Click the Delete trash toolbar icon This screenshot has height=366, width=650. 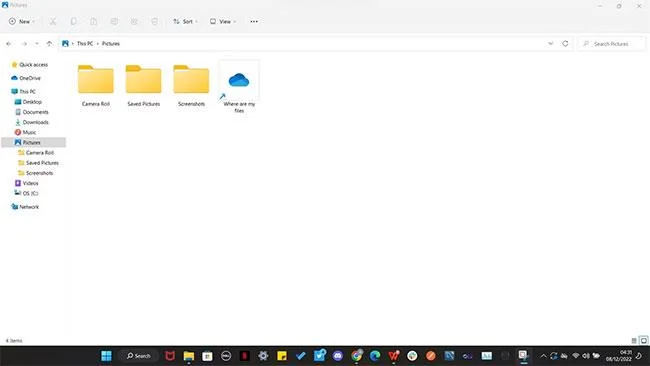154,22
